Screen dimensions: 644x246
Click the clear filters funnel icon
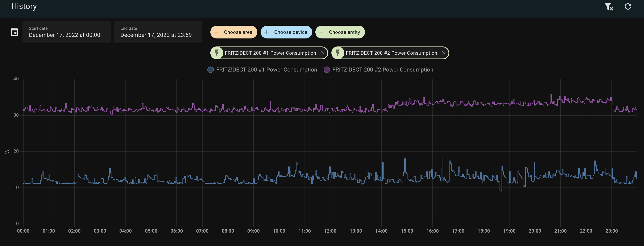click(x=608, y=7)
